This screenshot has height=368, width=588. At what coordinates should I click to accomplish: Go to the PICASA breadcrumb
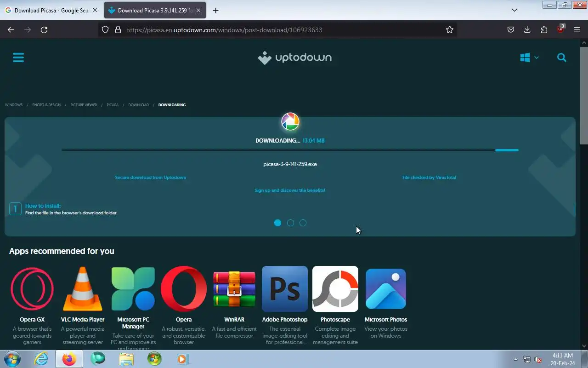pyautogui.click(x=113, y=105)
